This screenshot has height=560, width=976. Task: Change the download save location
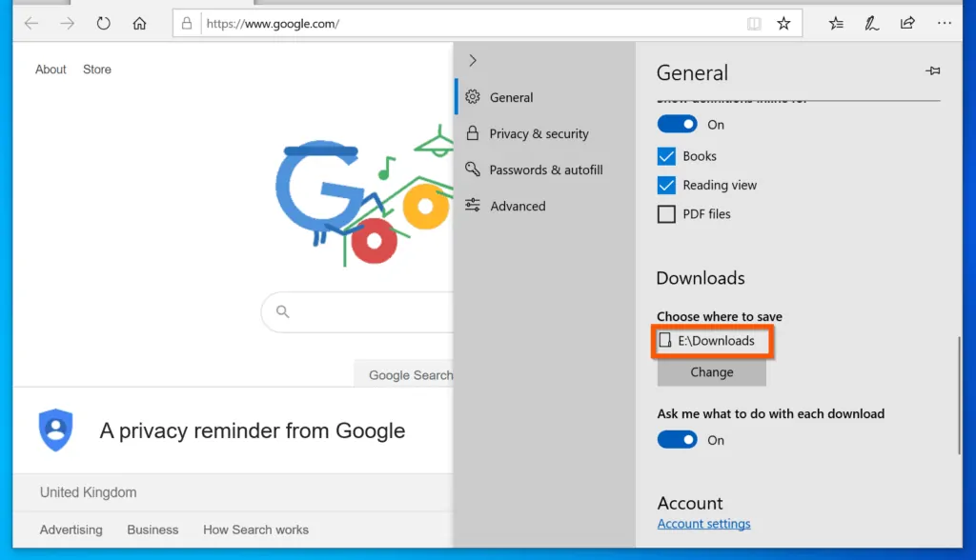(711, 373)
